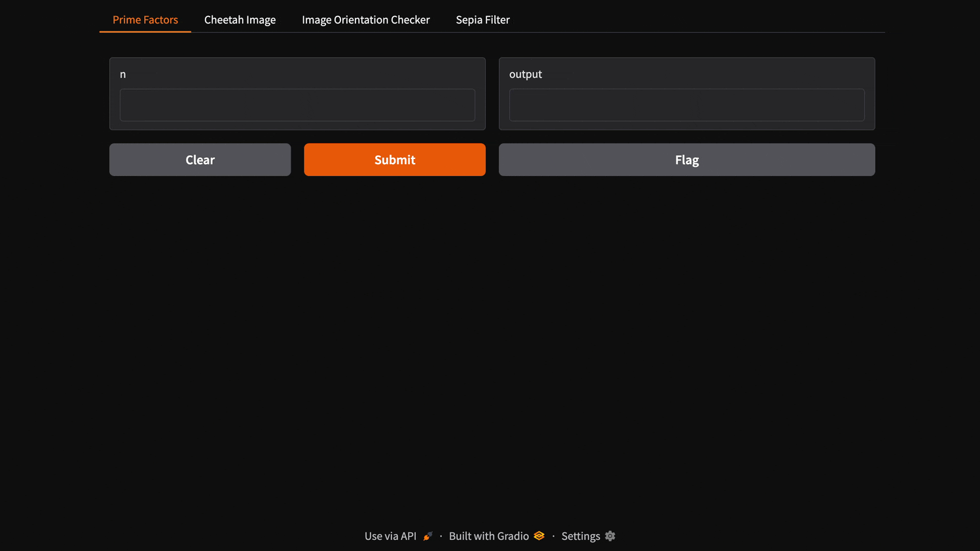Image resolution: width=980 pixels, height=551 pixels.
Task: Click the n input panel area
Action: pos(297,94)
